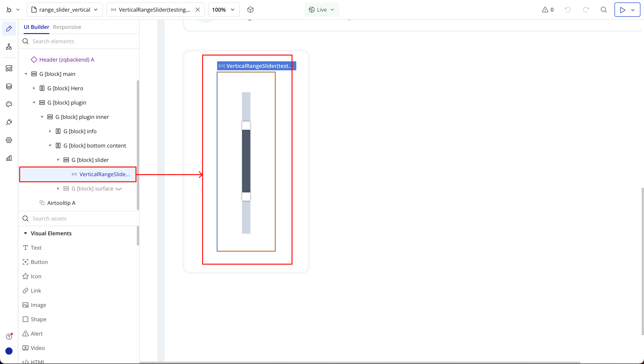The width and height of the screenshot is (644, 364).
Task: Toggle visibility of G [block] surface
Action: [x=119, y=189]
